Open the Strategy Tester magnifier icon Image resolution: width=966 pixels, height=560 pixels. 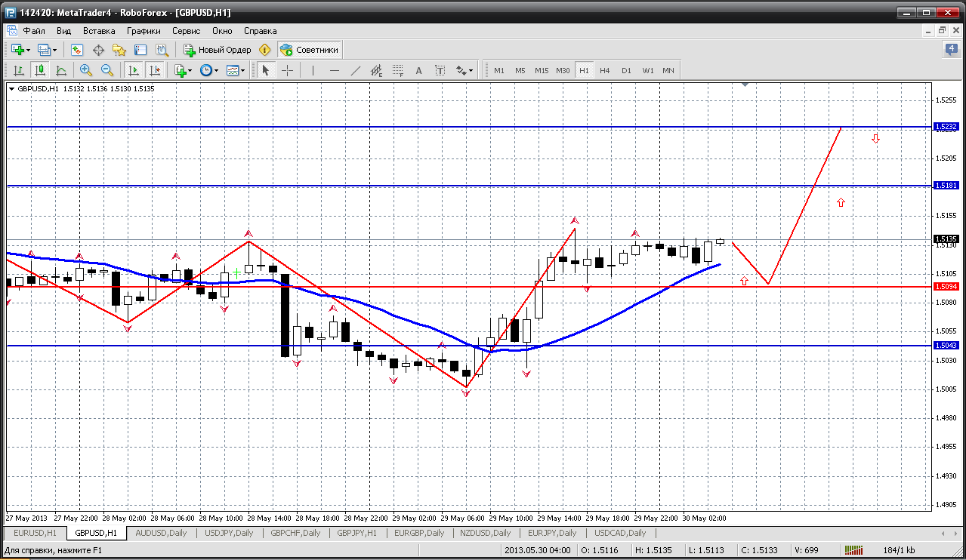tap(162, 50)
